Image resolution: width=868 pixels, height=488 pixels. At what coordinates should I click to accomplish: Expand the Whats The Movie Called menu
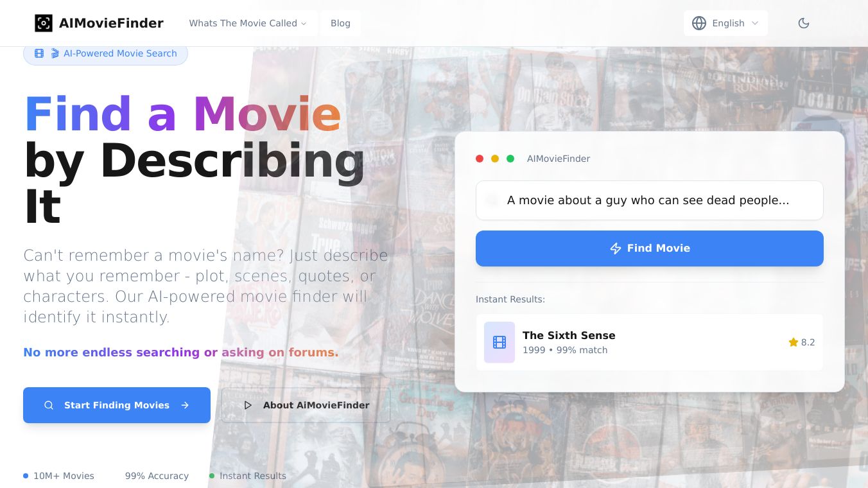pos(248,23)
